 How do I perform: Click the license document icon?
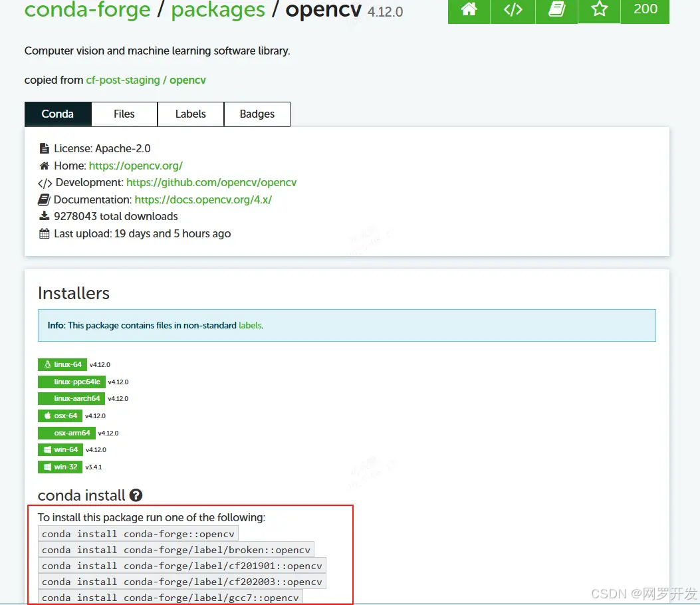44,148
